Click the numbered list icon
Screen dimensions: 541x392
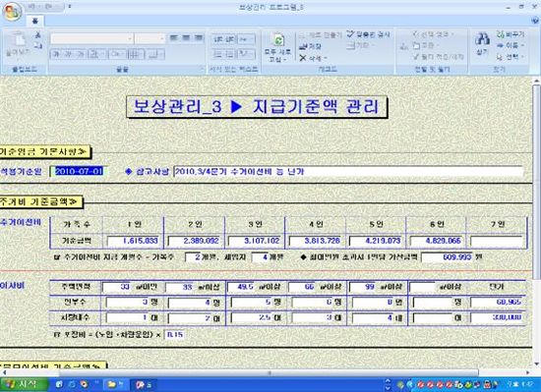(218, 53)
